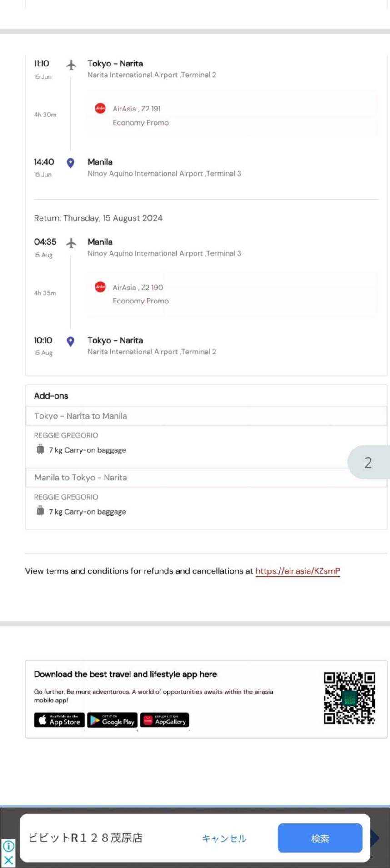
Task: Tap the キャンセル cancel link
Action: coord(224,838)
